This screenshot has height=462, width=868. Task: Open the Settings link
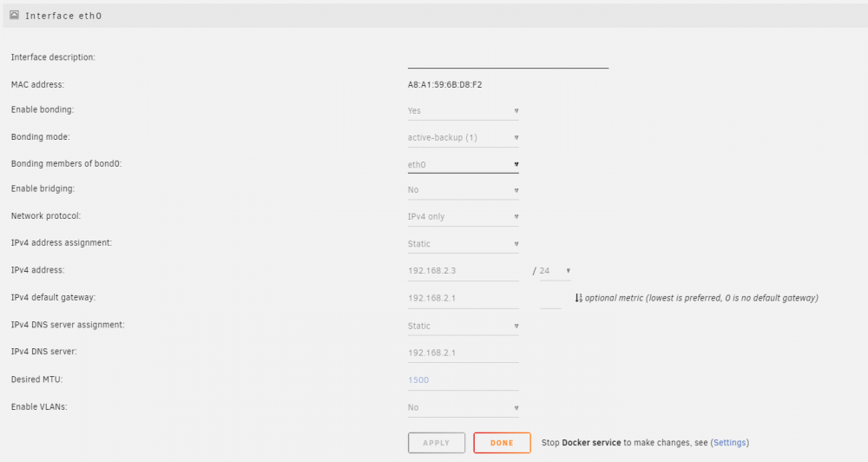(730, 443)
